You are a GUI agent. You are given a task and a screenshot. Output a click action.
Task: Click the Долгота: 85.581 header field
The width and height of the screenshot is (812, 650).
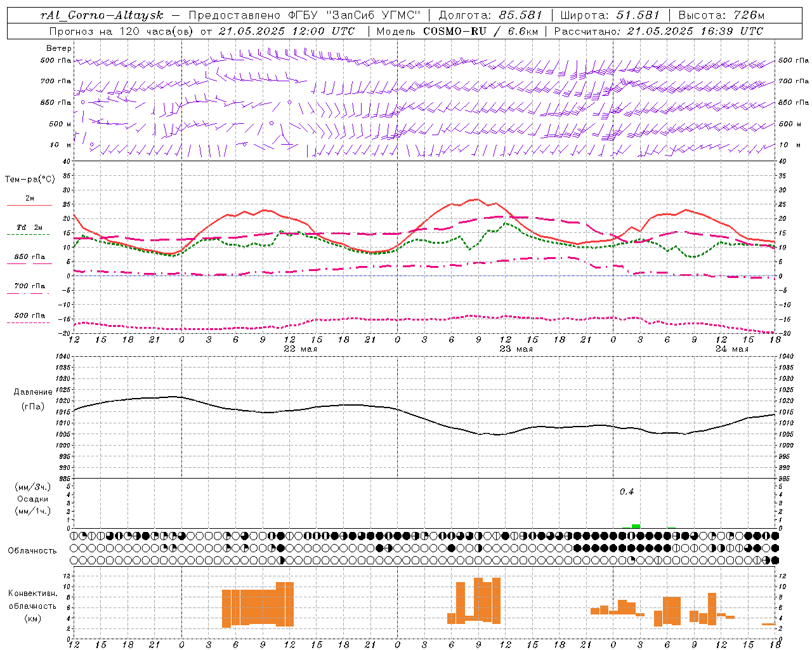pos(490,15)
